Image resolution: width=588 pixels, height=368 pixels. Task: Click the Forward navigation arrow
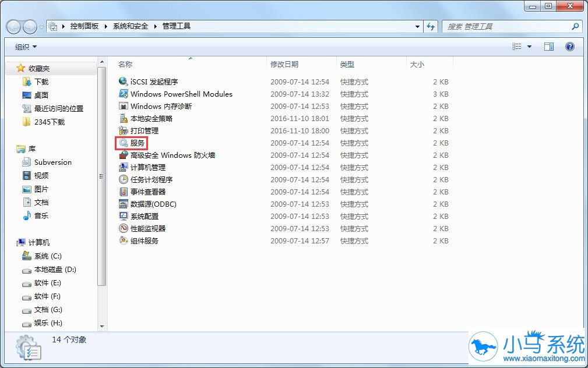(x=30, y=27)
